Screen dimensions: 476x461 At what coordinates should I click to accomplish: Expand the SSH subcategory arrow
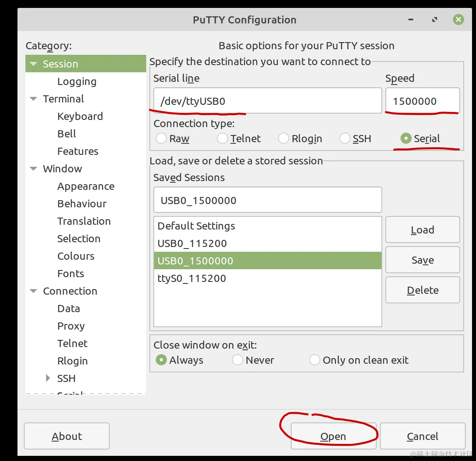[x=48, y=378]
